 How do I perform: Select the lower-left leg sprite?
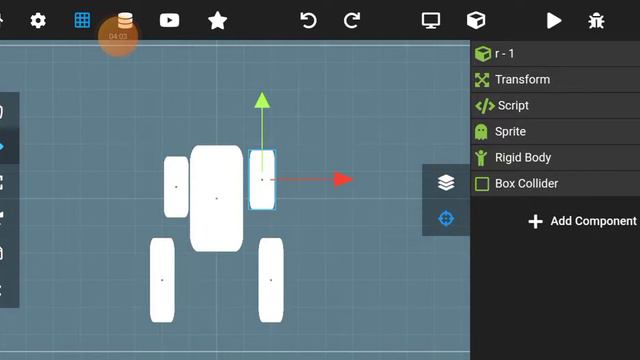pos(162,280)
